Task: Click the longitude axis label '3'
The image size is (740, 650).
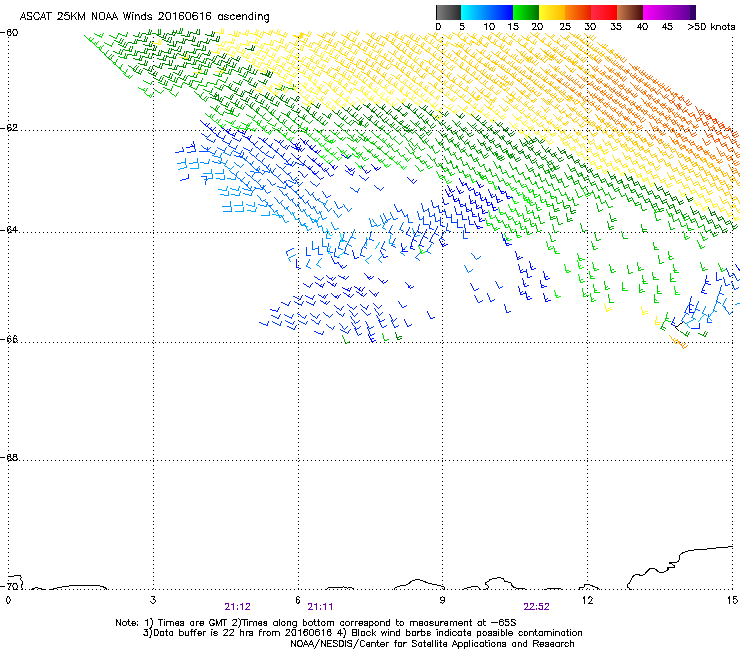Action: pyautogui.click(x=153, y=600)
